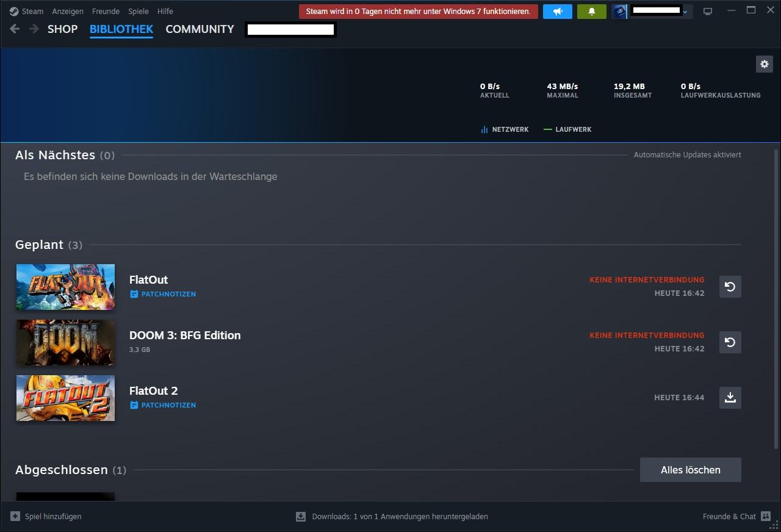
Task: Click the 3,3 GB size label
Action: [140, 350]
